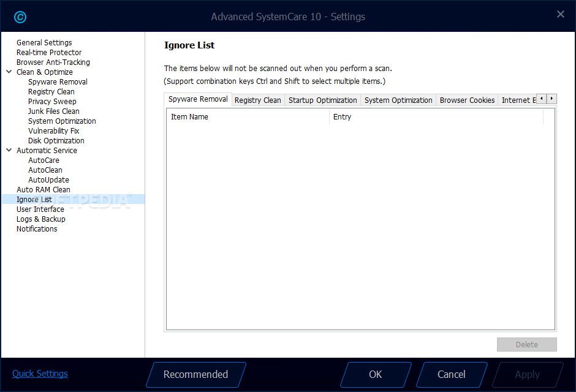The image size is (576, 392).
Task: Select Automatic Service category
Action: (47, 151)
